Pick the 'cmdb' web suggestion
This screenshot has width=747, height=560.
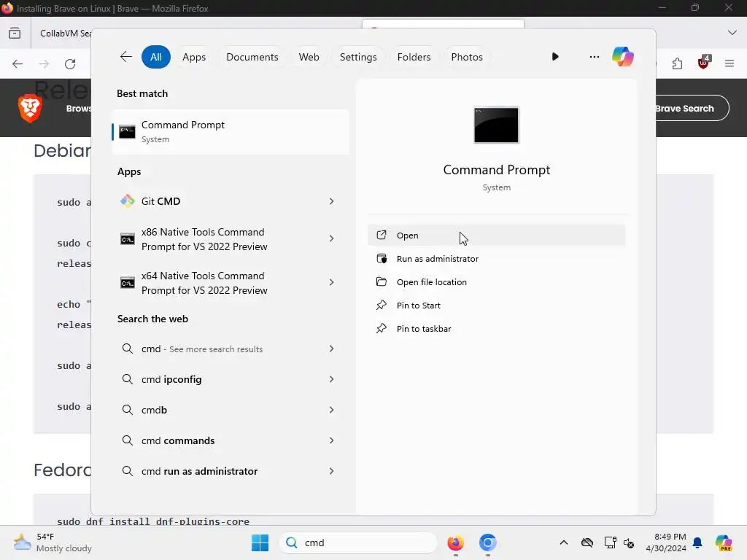pos(219,410)
